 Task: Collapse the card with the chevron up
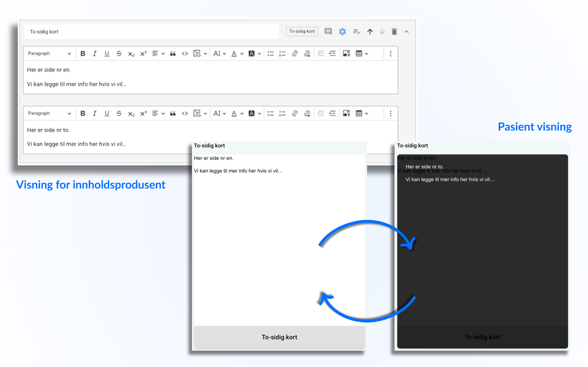click(406, 32)
